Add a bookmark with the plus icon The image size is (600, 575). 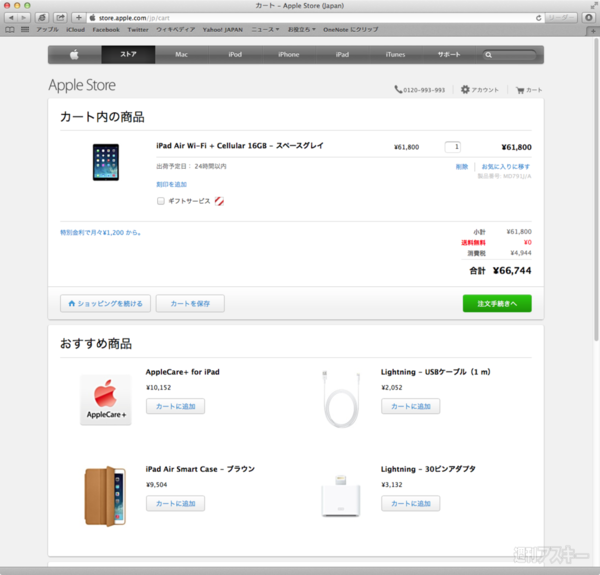tap(78, 18)
